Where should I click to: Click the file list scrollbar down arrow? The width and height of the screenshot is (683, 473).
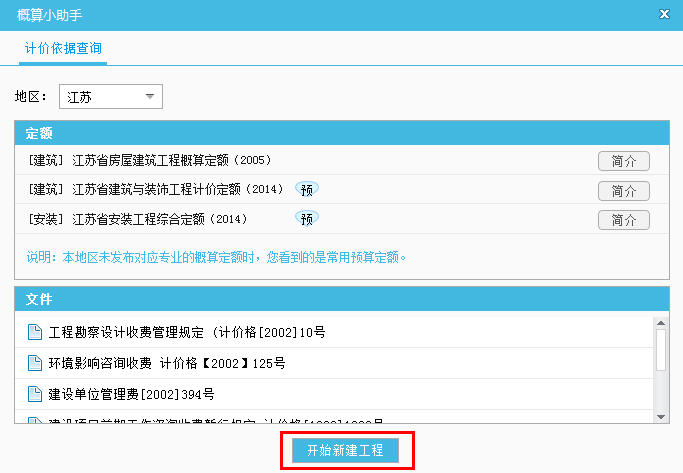tap(660, 416)
